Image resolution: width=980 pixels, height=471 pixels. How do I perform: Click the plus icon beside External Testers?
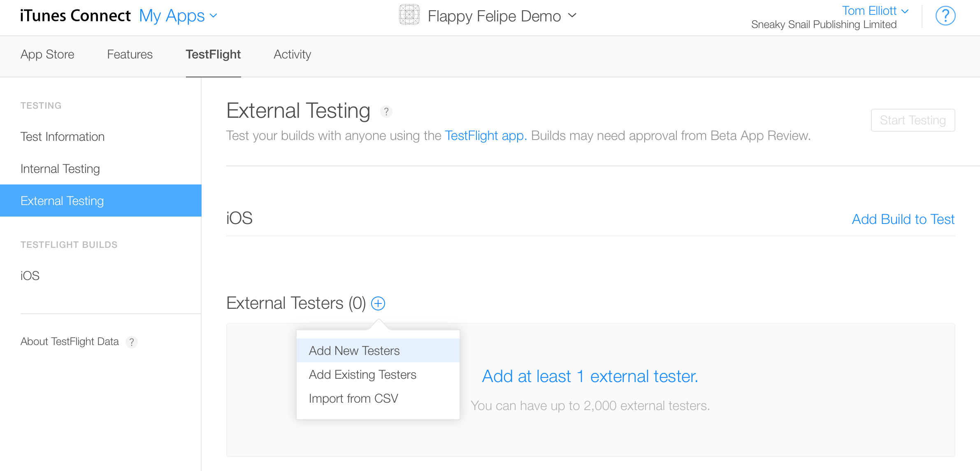point(378,303)
